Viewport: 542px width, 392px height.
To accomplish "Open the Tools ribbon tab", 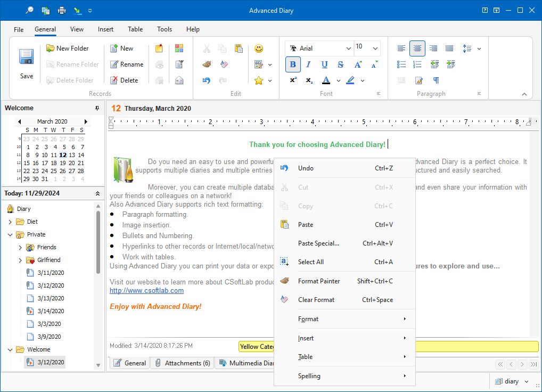I will [x=165, y=29].
